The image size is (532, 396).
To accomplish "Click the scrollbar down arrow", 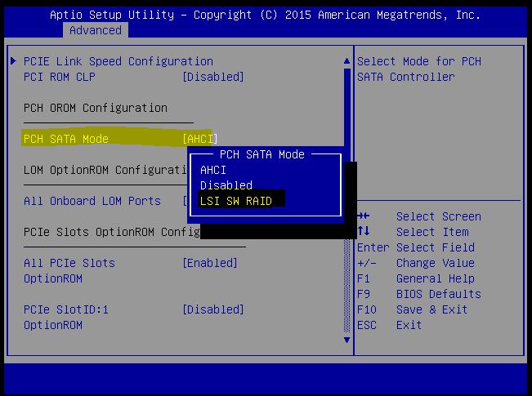I will point(346,340).
